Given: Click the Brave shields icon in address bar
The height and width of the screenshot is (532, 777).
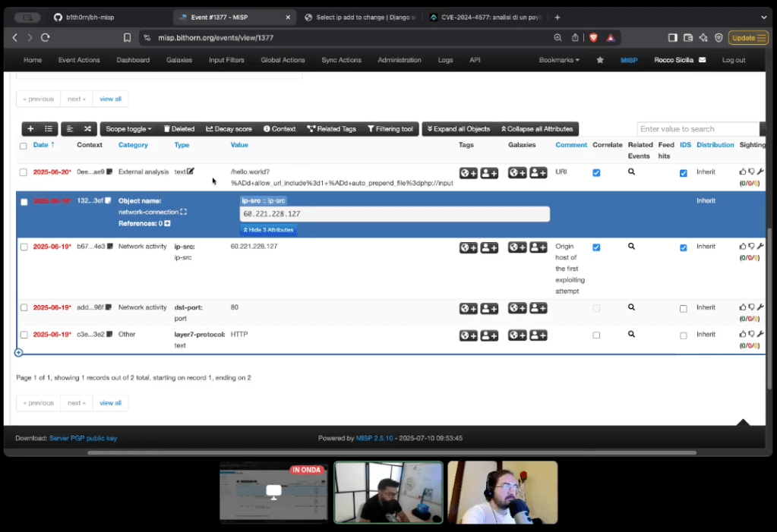Looking at the screenshot, I should tap(593, 37).
